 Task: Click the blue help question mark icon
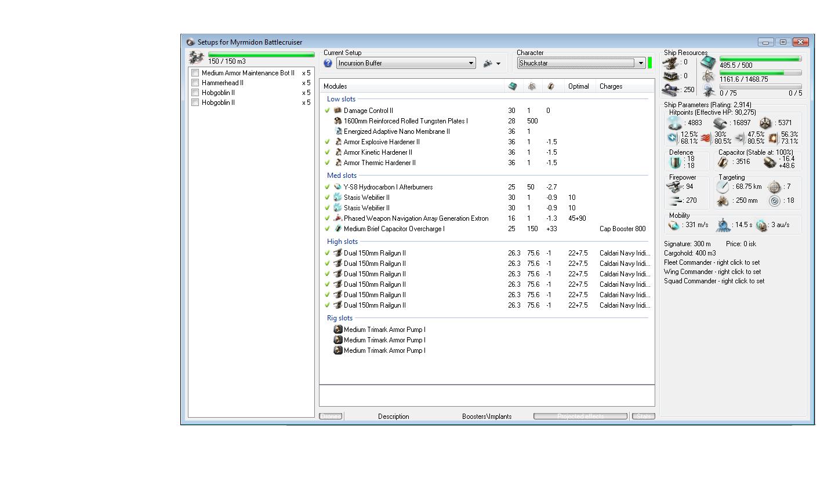[328, 63]
